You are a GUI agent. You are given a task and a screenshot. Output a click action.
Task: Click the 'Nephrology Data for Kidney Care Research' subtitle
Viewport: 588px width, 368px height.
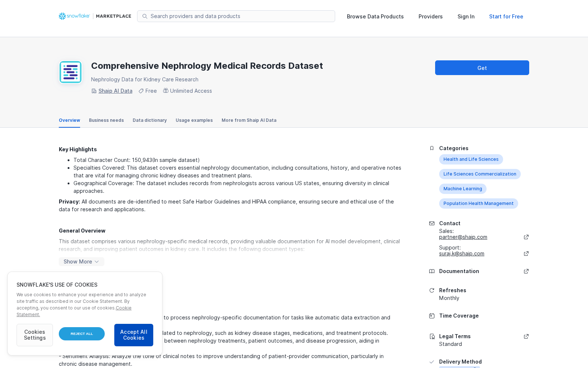[x=145, y=79]
